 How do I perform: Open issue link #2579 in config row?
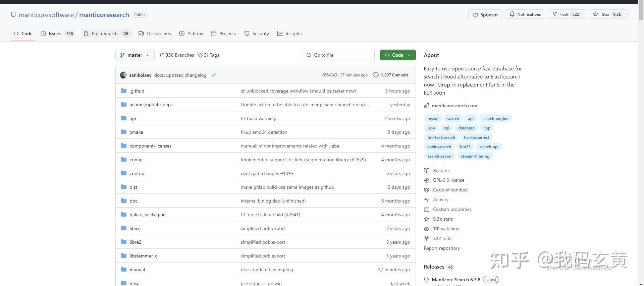358,160
